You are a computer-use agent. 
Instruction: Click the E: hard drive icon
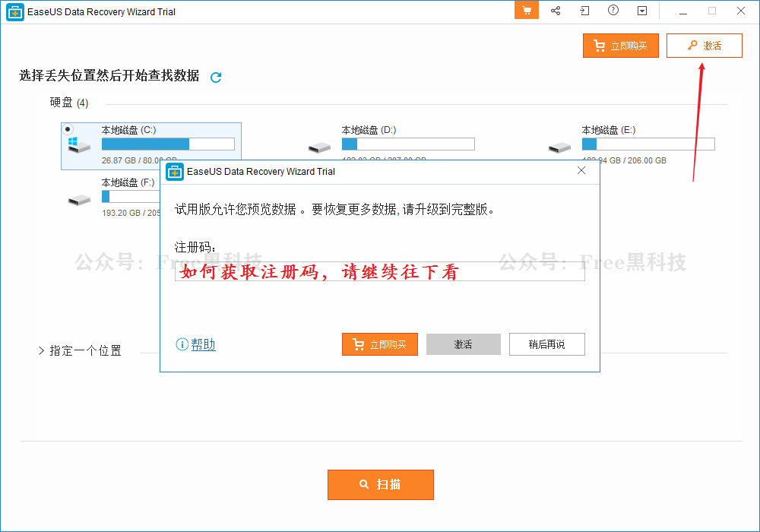click(x=559, y=147)
